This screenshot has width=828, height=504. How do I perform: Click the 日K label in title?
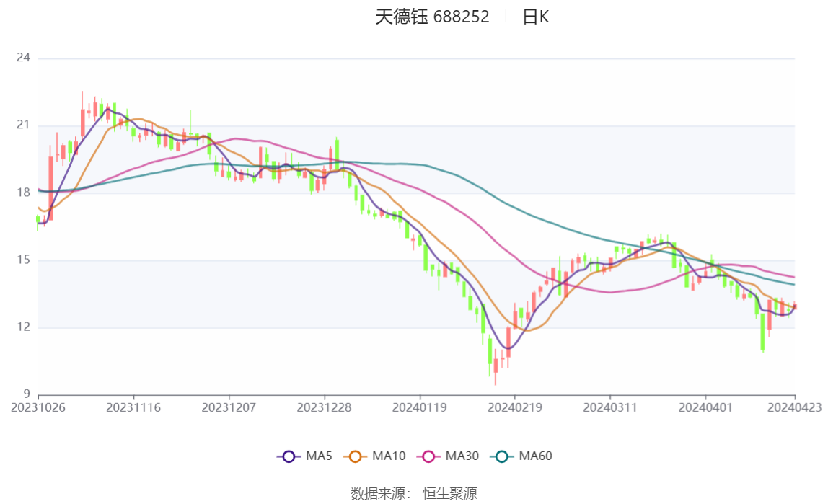coord(535,17)
